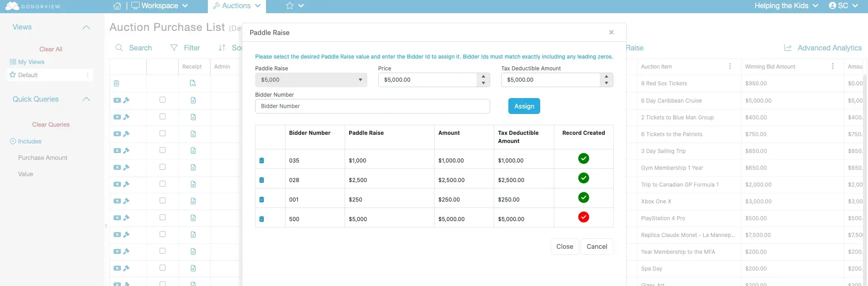Select the Patriots tickets row checkbox

tap(162, 133)
